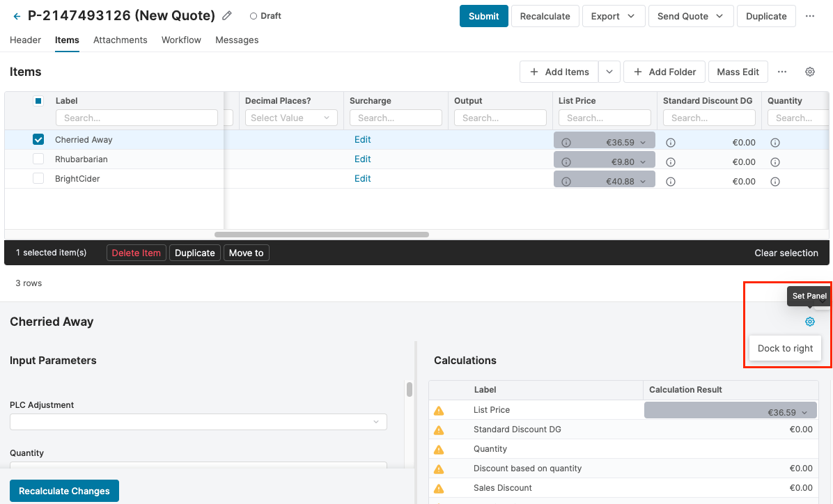Expand the Export dropdown

pos(612,16)
